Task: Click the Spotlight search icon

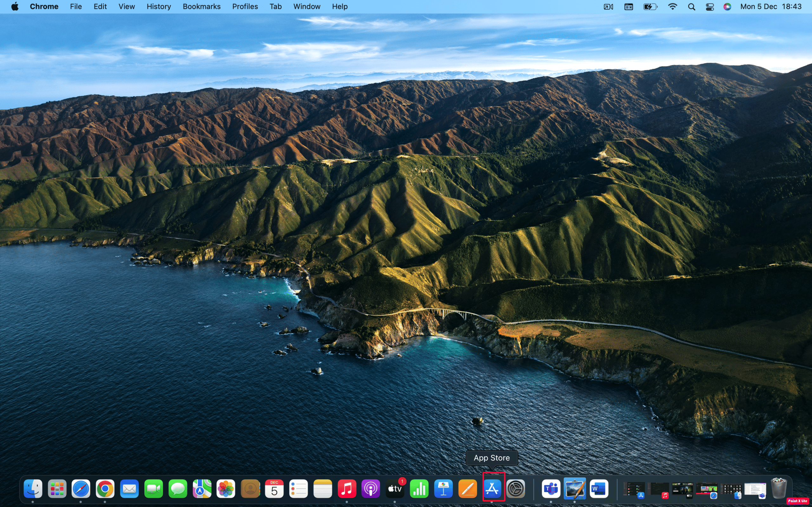Action: pos(692,6)
